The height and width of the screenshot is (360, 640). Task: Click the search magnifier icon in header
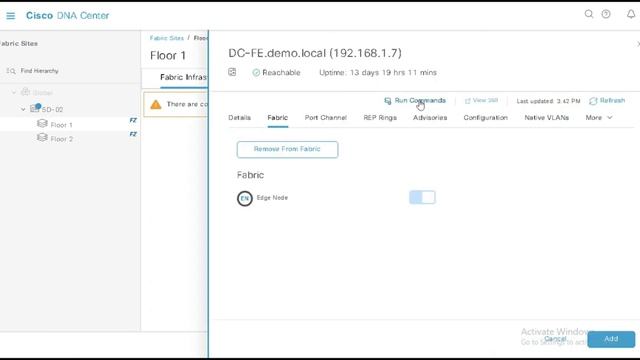[589, 14]
